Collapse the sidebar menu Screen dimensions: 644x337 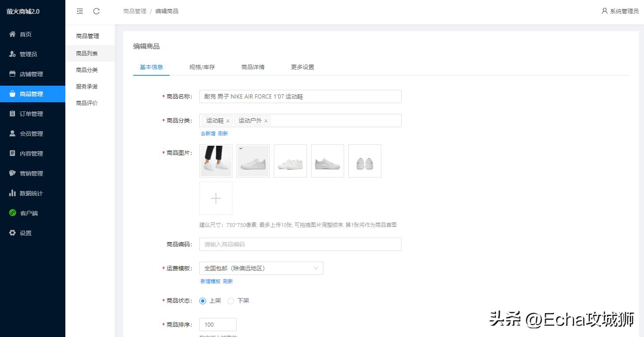pyautogui.click(x=79, y=11)
